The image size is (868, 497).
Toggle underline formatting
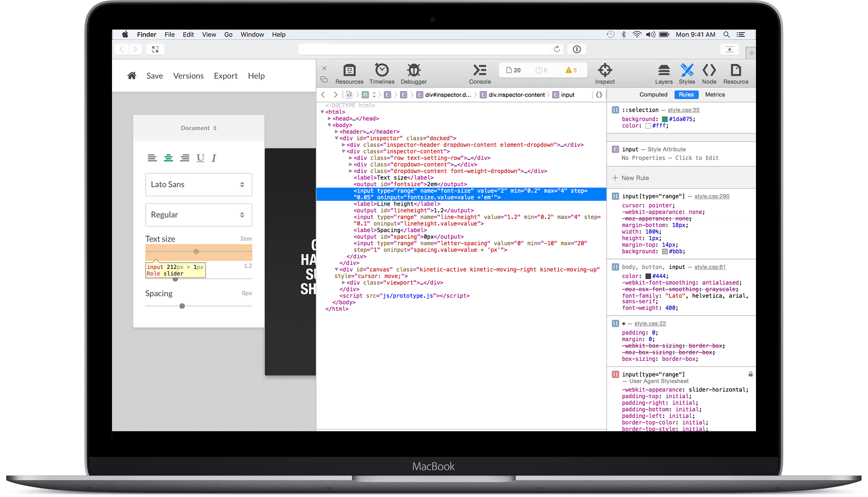[x=200, y=158]
